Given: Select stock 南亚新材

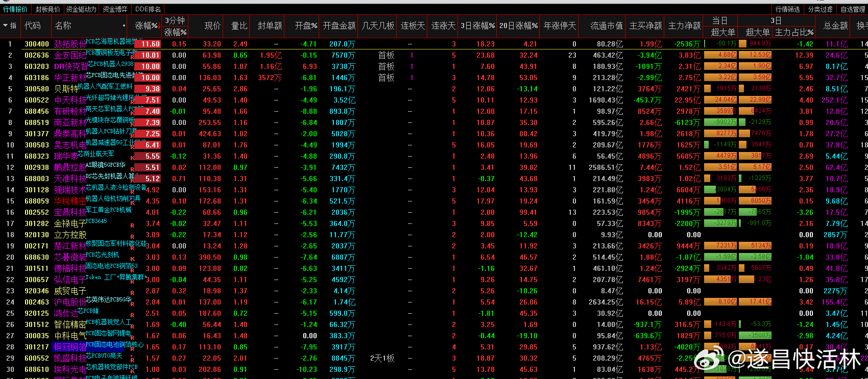Looking at the screenshot, I should (x=70, y=123).
